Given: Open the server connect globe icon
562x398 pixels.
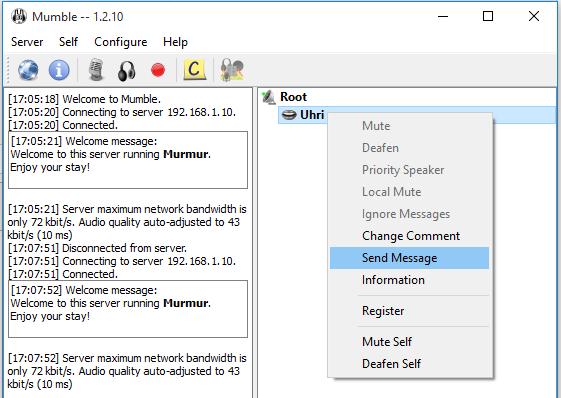Looking at the screenshot, I should point(28,70).
